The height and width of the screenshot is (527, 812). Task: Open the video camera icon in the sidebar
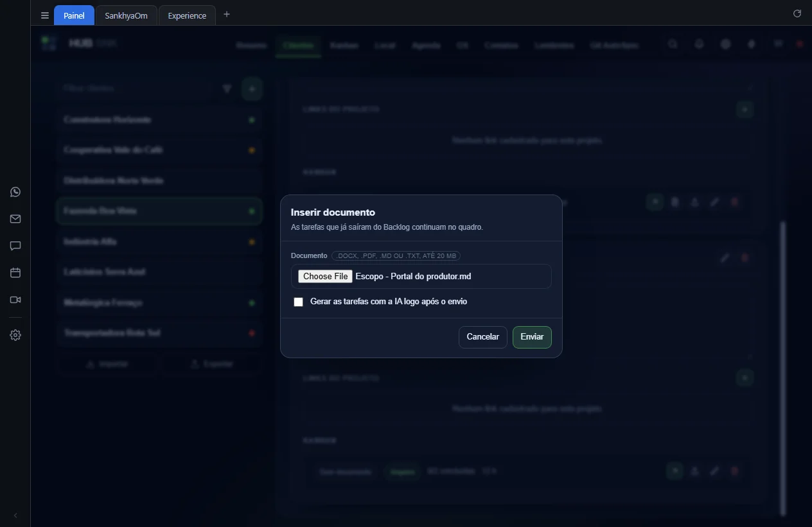tap(15, 300)
